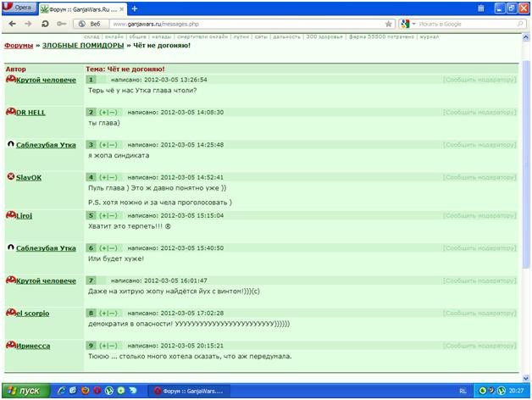The width and height of the screenshot is (532, 400).
Task: Focus the address bar with ganjawars.ru URL
Action: coord(247,24)
